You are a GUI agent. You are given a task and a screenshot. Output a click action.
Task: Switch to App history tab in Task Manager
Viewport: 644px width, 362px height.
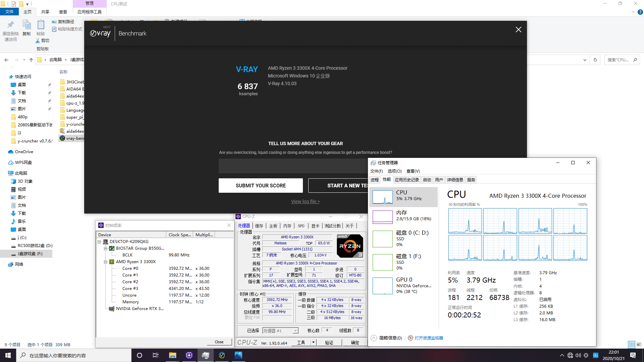click(407, 180)
